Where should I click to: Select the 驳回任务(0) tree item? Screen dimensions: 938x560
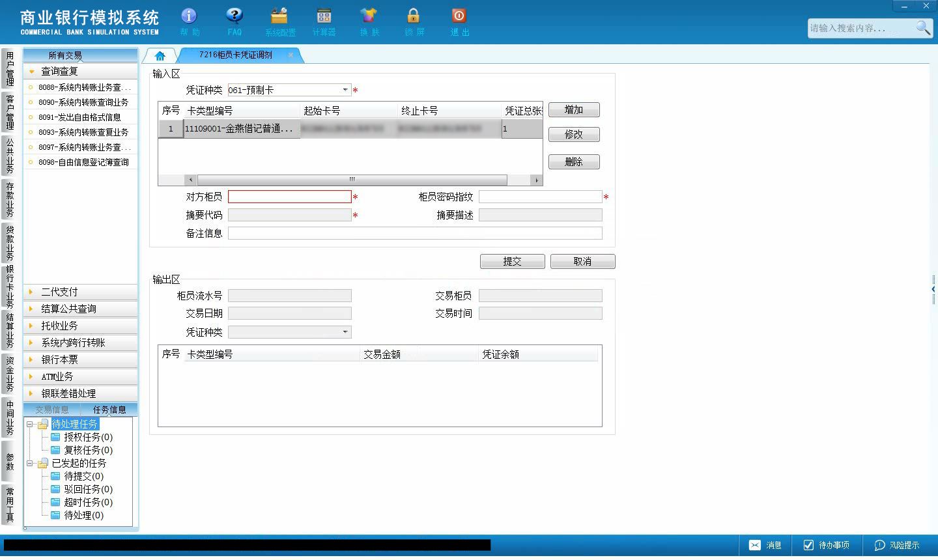click(81, 489)
